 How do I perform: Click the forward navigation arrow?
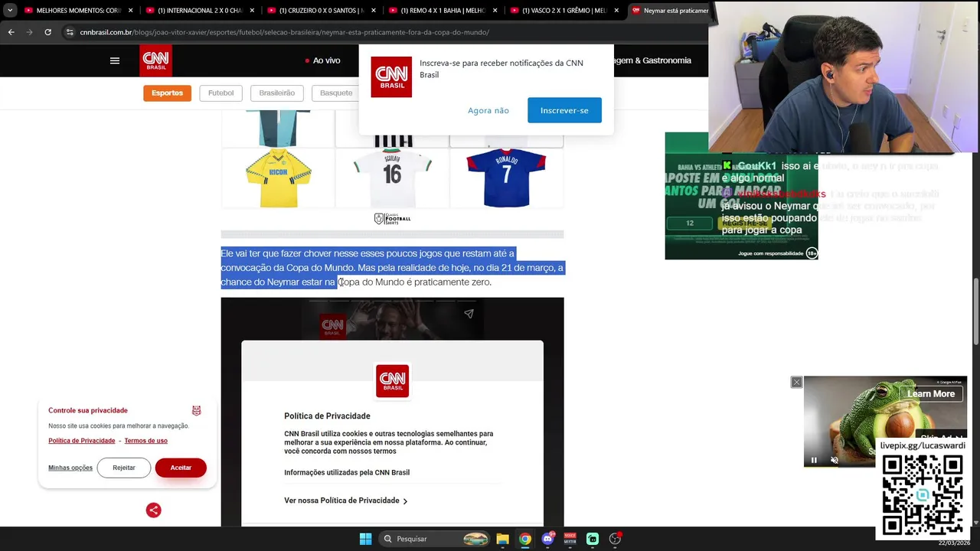tap(29, 32)
